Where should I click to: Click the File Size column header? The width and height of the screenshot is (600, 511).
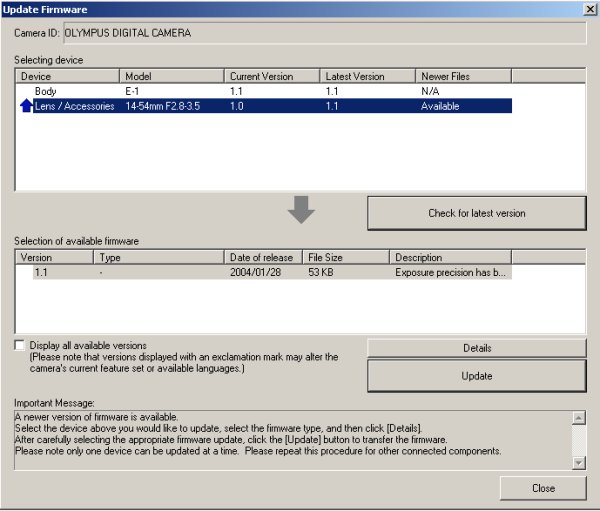point(346,257)
